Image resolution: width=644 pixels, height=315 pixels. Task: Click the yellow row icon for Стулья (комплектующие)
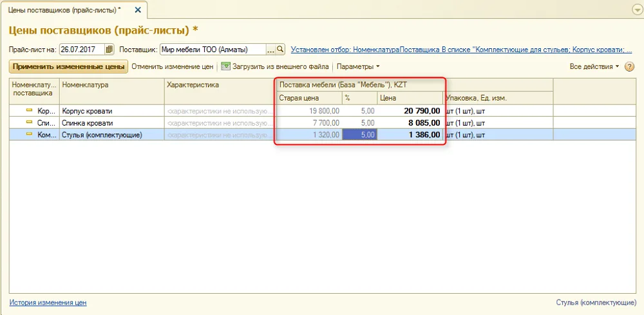pos(29,134)
